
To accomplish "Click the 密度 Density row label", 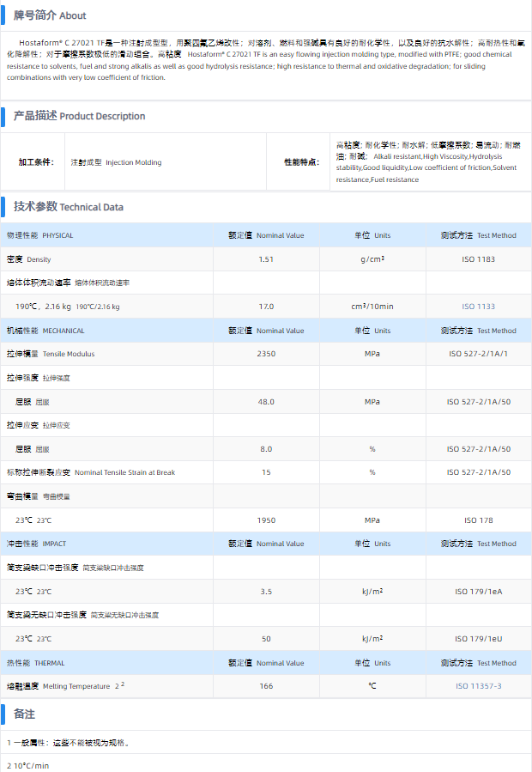I will [x=28, y=259].
